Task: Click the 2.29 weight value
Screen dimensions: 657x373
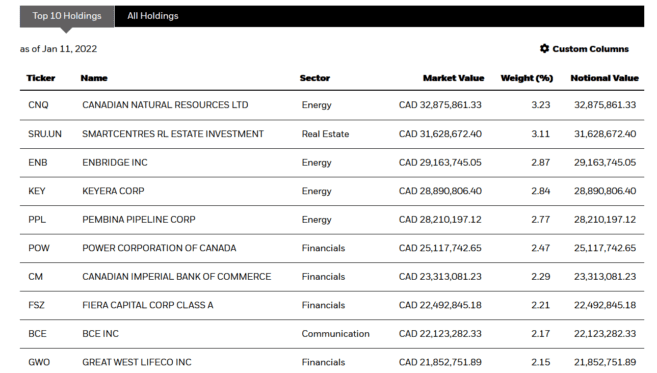Action: pyautogui.click(x=541, y=277)
